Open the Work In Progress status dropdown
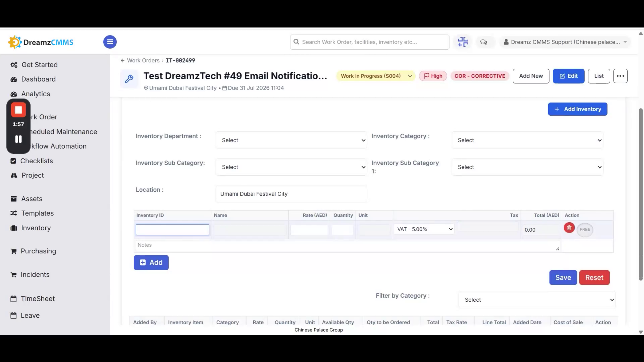 (376, 76)
